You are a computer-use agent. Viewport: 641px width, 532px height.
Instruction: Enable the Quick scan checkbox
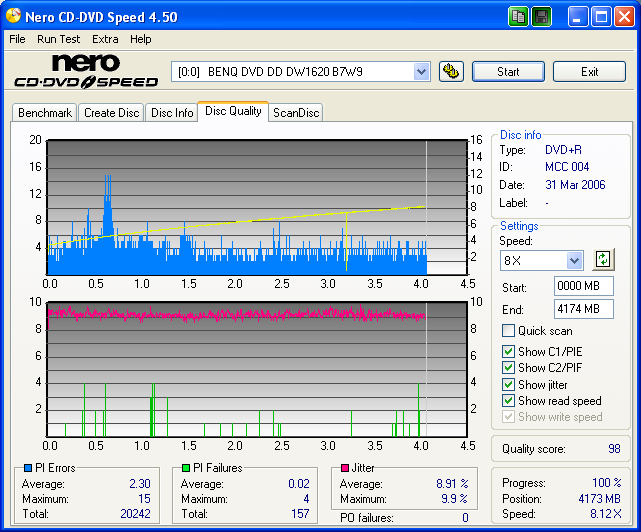pyautogui.click(x=508, y=330)
